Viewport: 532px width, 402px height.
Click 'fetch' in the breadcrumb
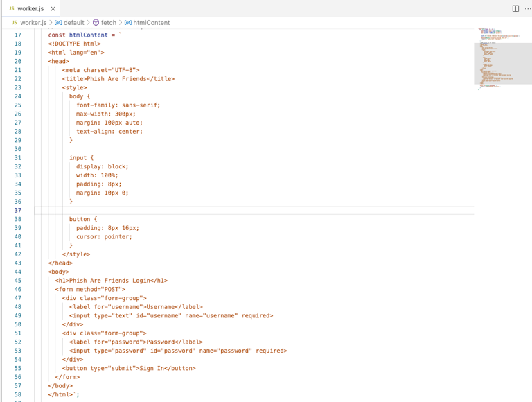109,23
